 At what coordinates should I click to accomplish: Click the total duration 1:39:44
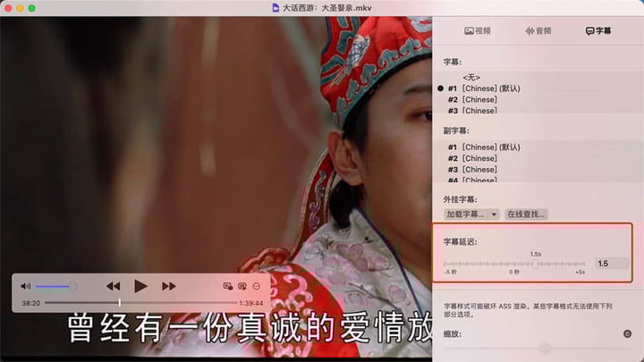coord(251,303)
